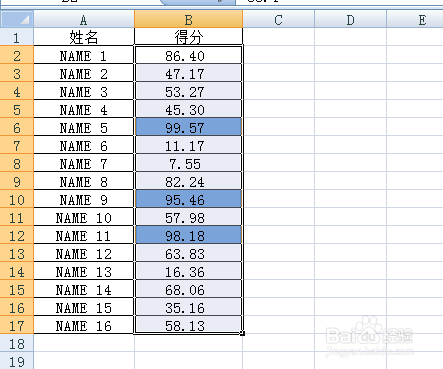Image resolution: width=443 pixels, height=369 pixels.
Task: Select column A header
Action: (x=84, y=20)
